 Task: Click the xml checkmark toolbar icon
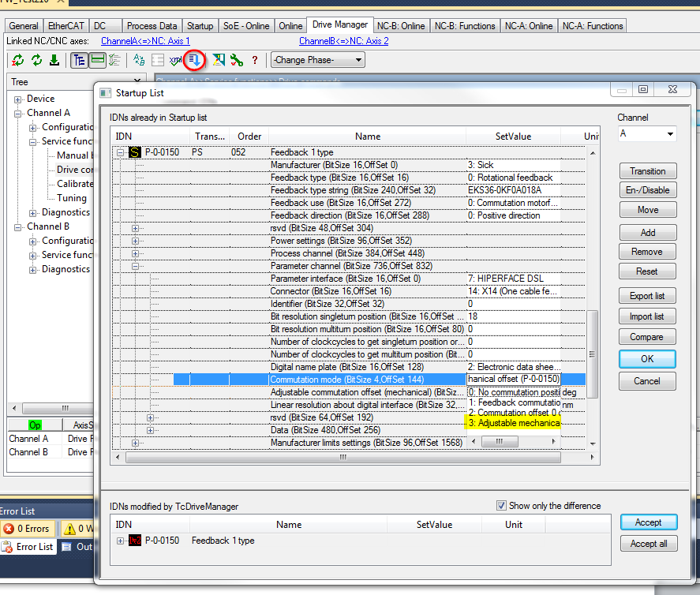coord(175,60)
